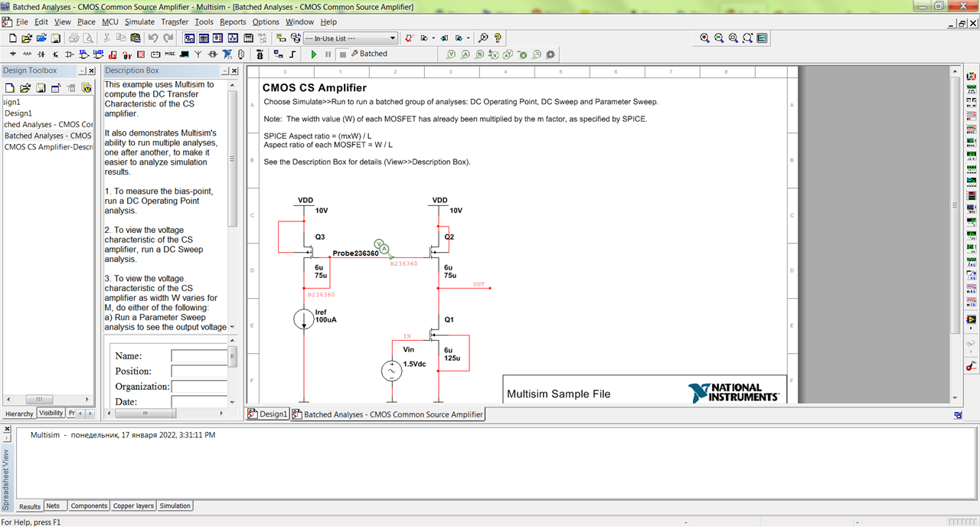Screen dimensions: 980x527
Task: Click yellow Help question mark icon
Action: (x=497, y=38)
